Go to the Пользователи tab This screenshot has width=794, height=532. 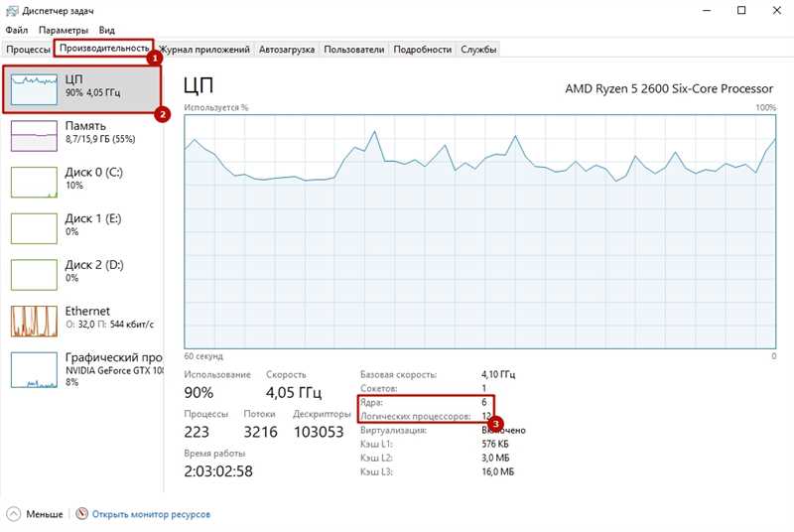coord(354,50)
